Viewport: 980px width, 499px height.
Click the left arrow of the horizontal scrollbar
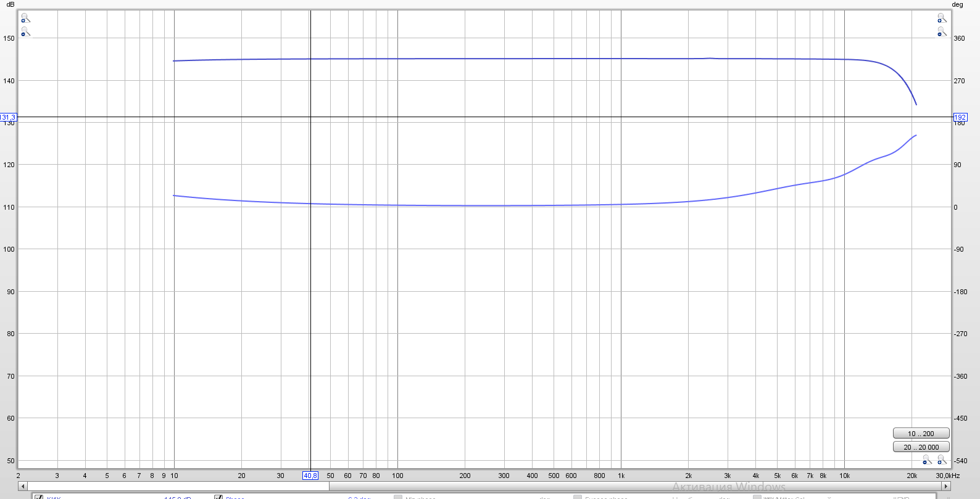[x=23, y=486]
